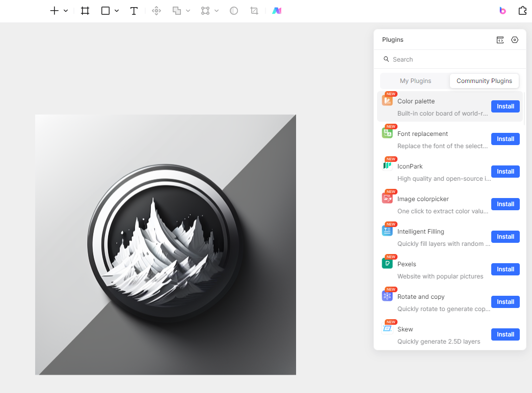Click the Color palette plugin icon
Viewport: 532px width, 393px height.
tap(387, 101)
